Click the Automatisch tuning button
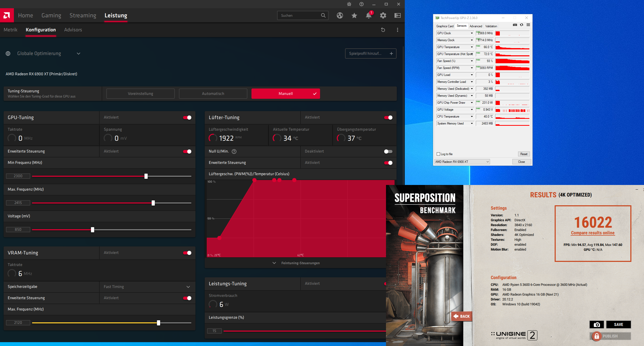The image size is (644, 346). [x=213, y=94]
